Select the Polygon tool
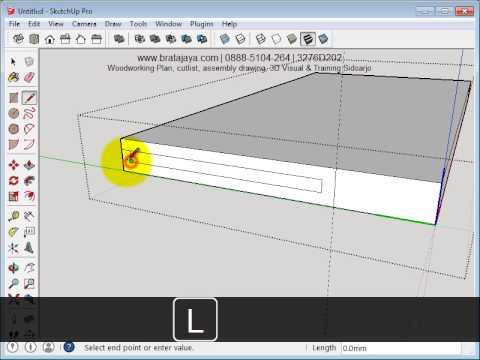 pos(13,129)
